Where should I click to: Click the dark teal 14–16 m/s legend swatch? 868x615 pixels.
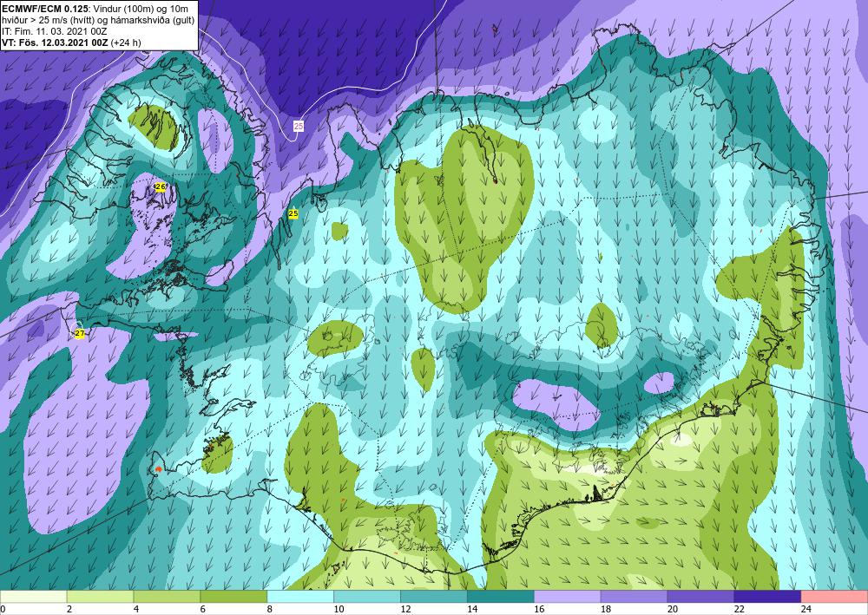pos(501,597)
